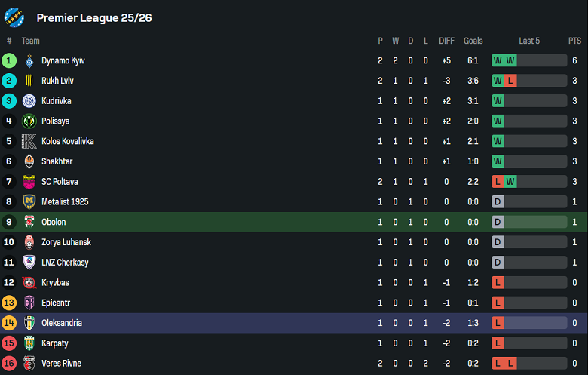This screenshot has width=588, height=375.
Task: Click the Kudrivka club crest
Action: click(29, 101)
